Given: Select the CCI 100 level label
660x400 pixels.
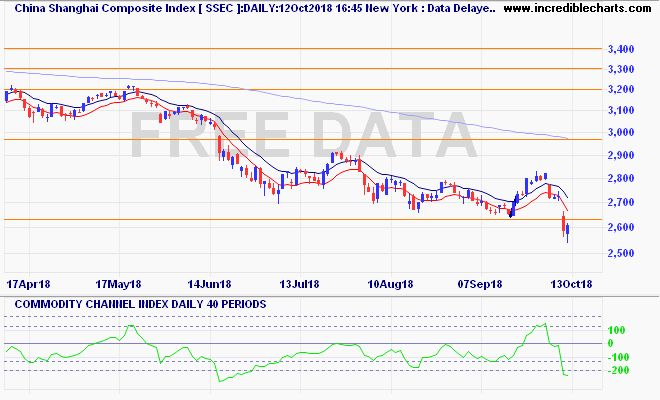Looking at the screenshot, I should (x=617, y=330).
